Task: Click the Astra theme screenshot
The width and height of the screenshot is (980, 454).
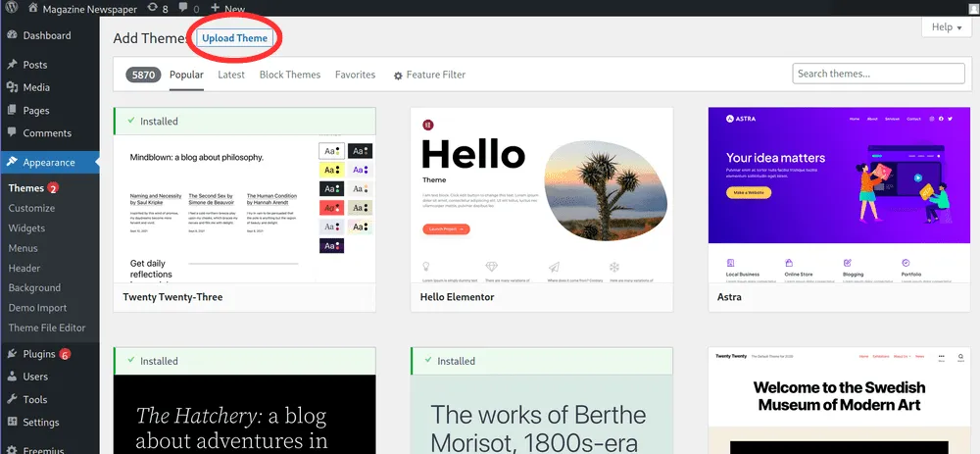Action: (840, 195)
